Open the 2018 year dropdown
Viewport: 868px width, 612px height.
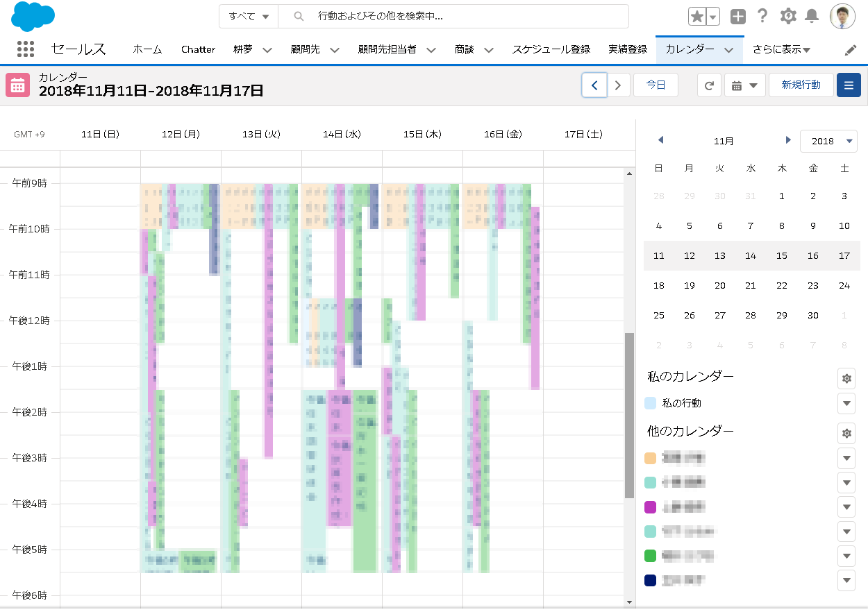click(828, 141)
